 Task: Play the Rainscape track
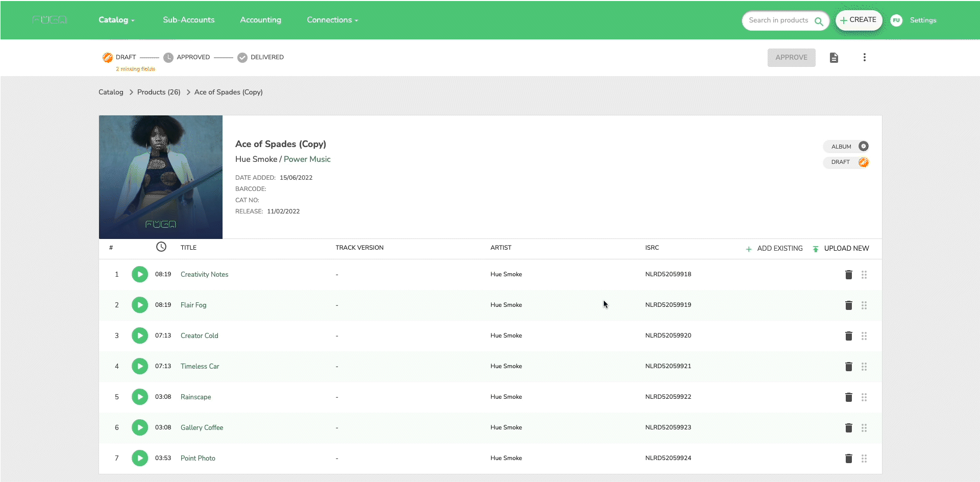coord(140,397)
